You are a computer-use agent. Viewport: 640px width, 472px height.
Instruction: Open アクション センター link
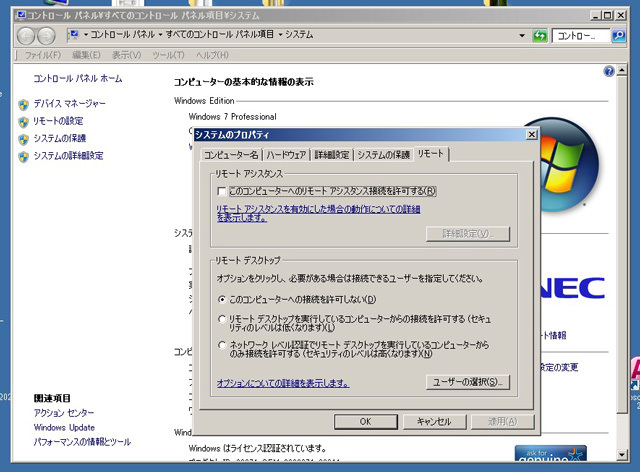tap(64, 413)
